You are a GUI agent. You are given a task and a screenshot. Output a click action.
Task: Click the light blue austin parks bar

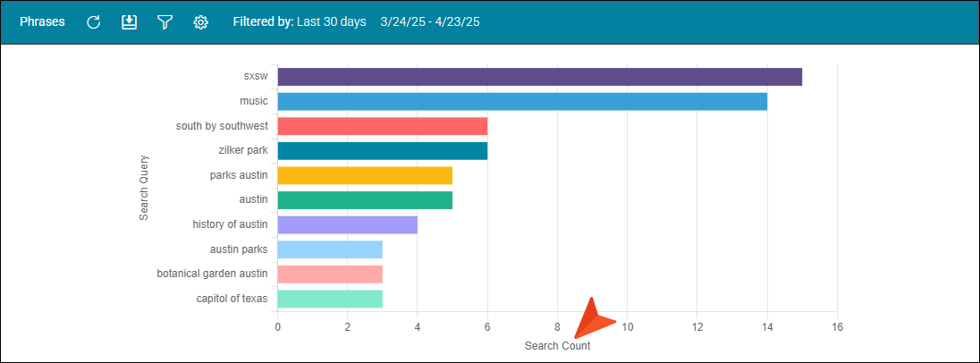point(330,249)
